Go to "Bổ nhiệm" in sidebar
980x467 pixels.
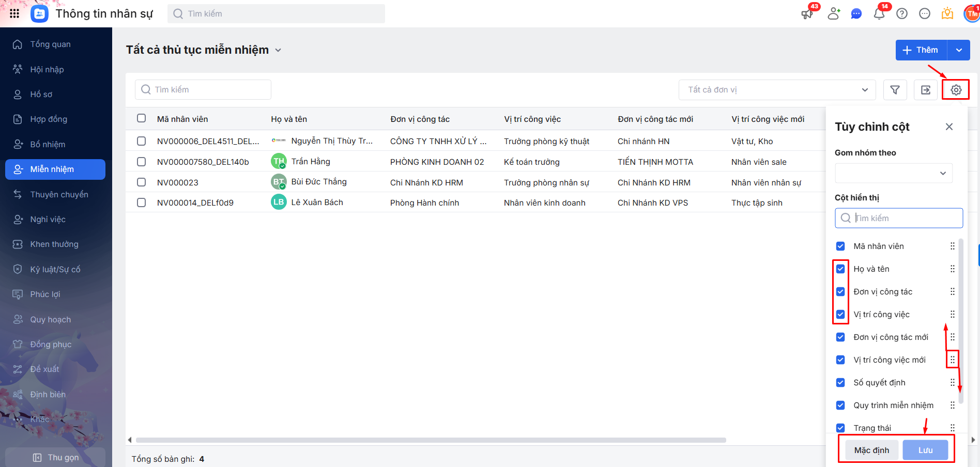(48, 144)
